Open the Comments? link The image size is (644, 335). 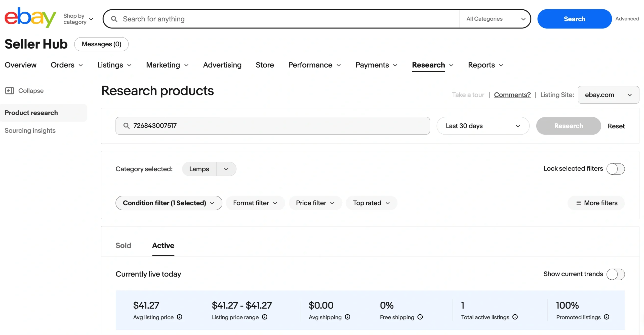coord(512,95)
